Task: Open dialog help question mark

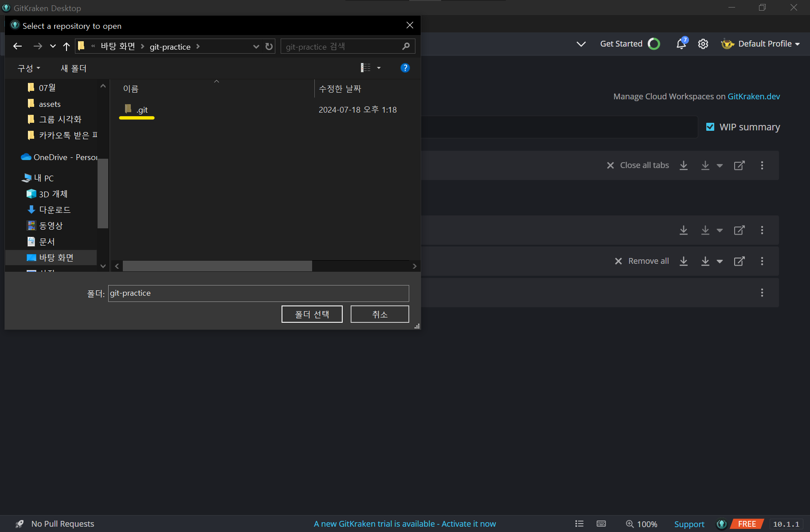Action: [405, 68]
